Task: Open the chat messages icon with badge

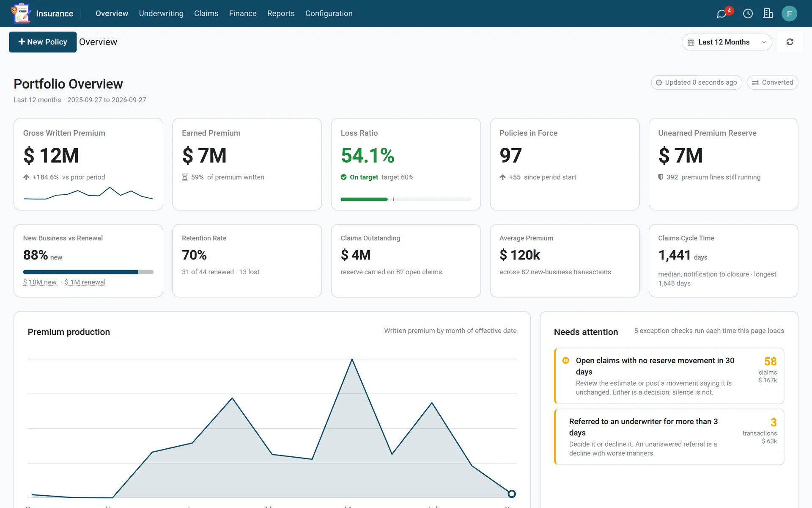Action: pyautogui.click(x=721, y=14)
